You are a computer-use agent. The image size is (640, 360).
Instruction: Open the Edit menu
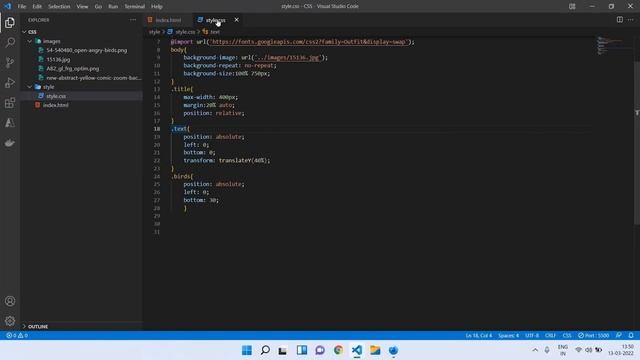(37, 7)
